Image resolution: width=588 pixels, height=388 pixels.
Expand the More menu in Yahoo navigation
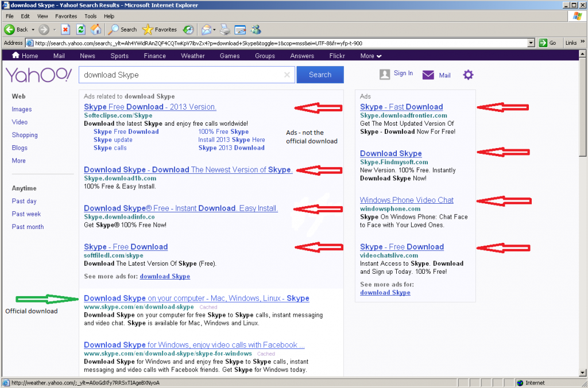click(x=370, y=56)
